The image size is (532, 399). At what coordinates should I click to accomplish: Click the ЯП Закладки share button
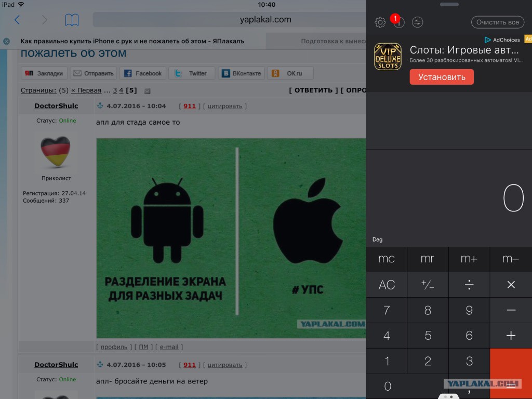click(44, 73)
